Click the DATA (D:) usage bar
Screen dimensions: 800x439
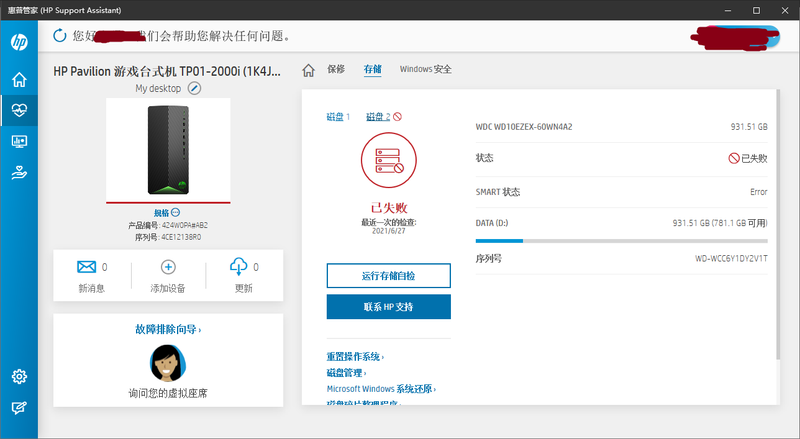tap(621, 240)
